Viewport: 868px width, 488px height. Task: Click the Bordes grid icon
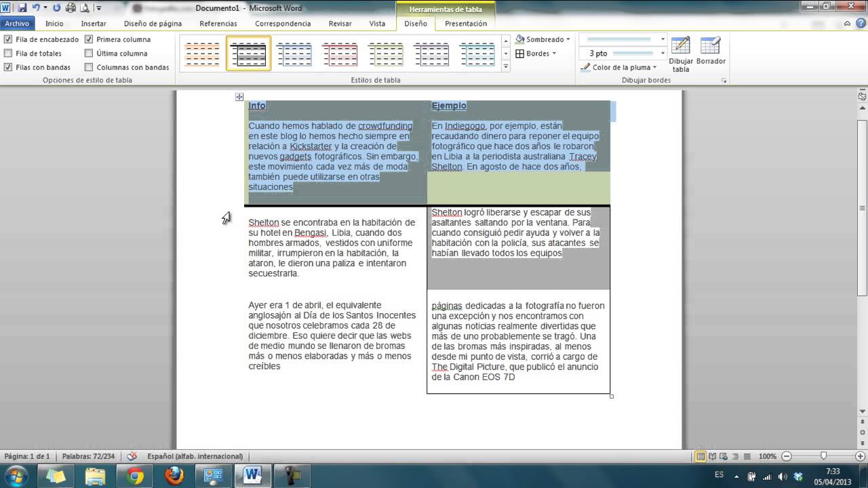click(520, 54)
